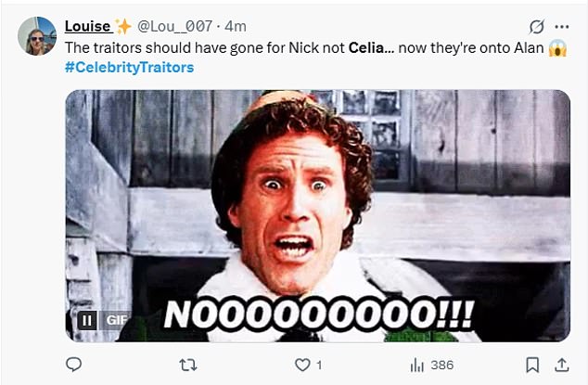
Task: Expand the NOOOOOOOOO reaction GIF
Action: [x=317, y=213]
